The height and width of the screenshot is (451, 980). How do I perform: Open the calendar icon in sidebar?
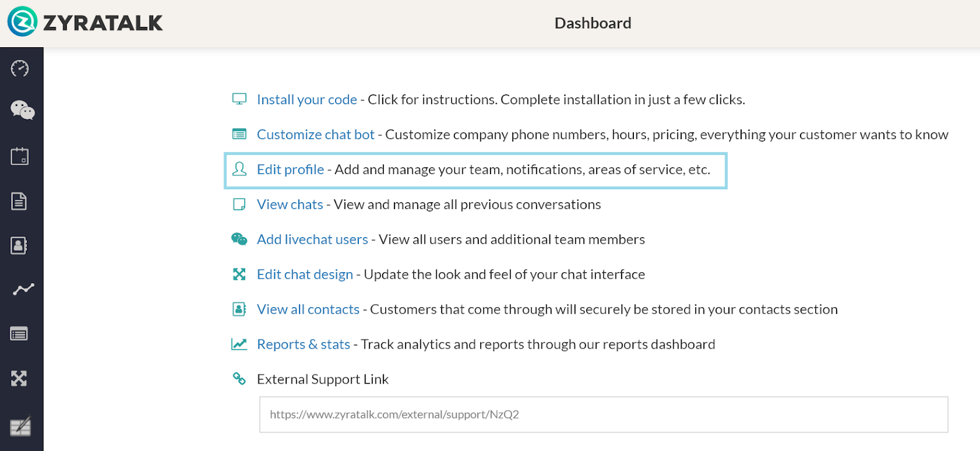click(x=20, y=156)
